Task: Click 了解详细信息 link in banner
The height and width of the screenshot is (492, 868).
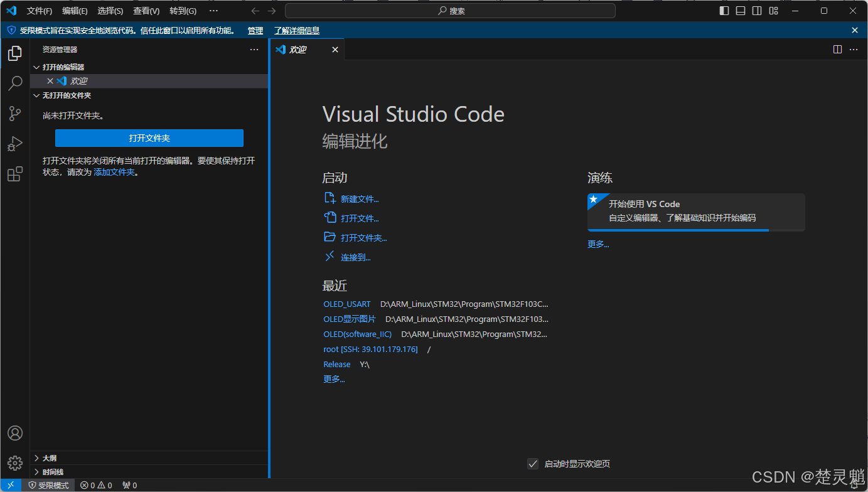Action: (x=297, y=30)
